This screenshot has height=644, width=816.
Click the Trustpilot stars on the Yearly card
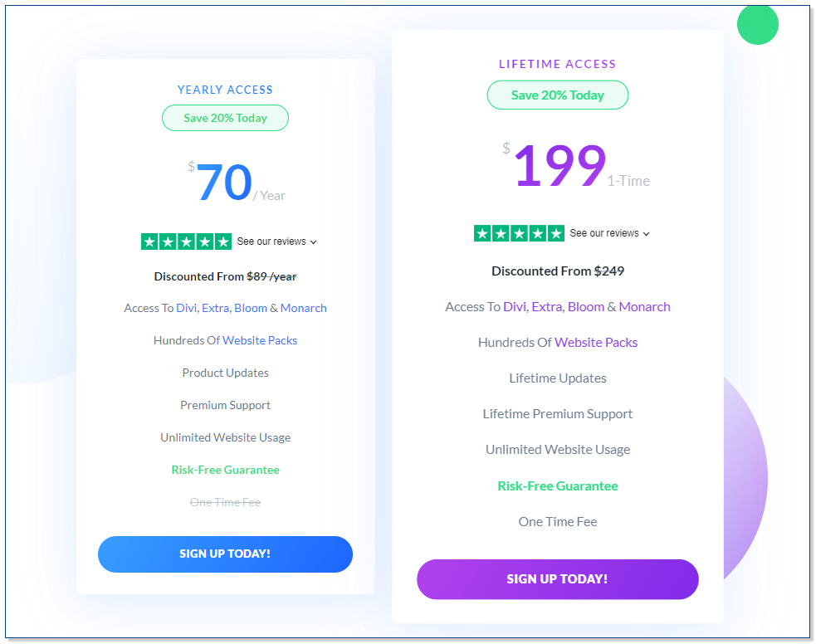click(186, 241)
